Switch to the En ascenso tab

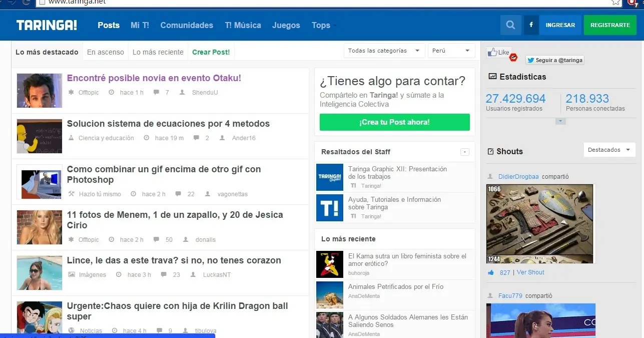pos(106,52)
